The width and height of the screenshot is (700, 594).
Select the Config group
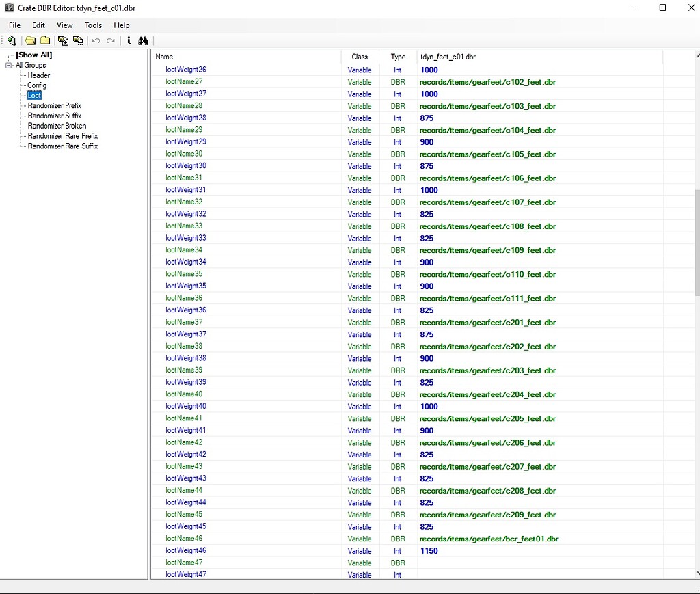point(37,85)
